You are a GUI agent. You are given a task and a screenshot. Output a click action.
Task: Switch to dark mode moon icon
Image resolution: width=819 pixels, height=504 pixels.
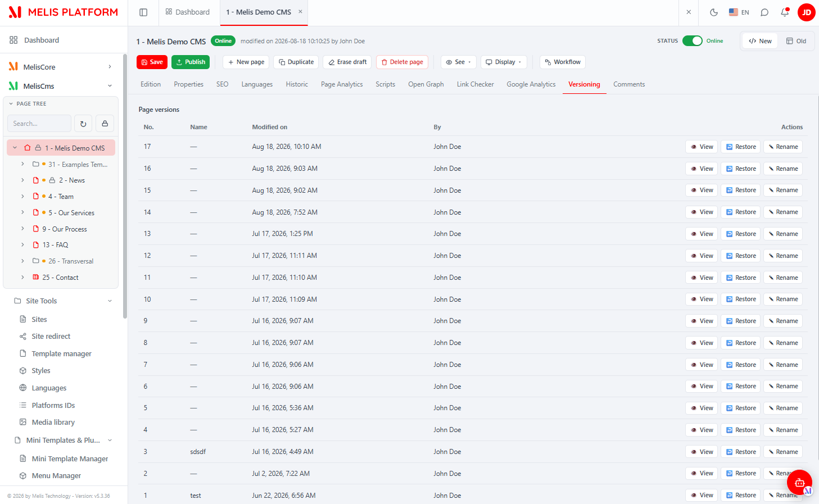click(714, 12)
